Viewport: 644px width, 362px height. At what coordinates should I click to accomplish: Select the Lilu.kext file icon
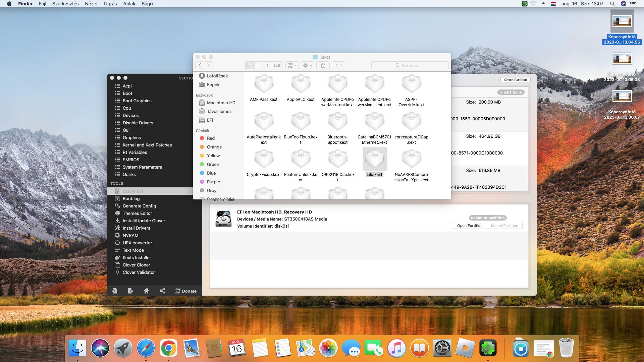tap(374, 159)
